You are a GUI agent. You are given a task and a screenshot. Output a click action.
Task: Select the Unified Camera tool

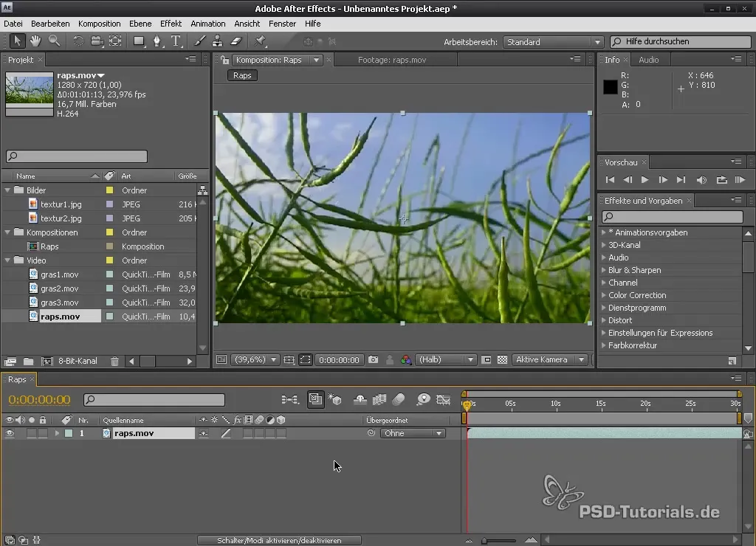click(x=97, y=41)
